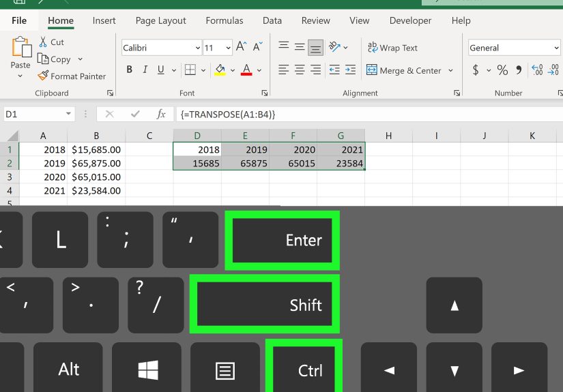Open Clipboard dialog launcher
This screenshot has height=392, width=563.
(x=111, y=93)
